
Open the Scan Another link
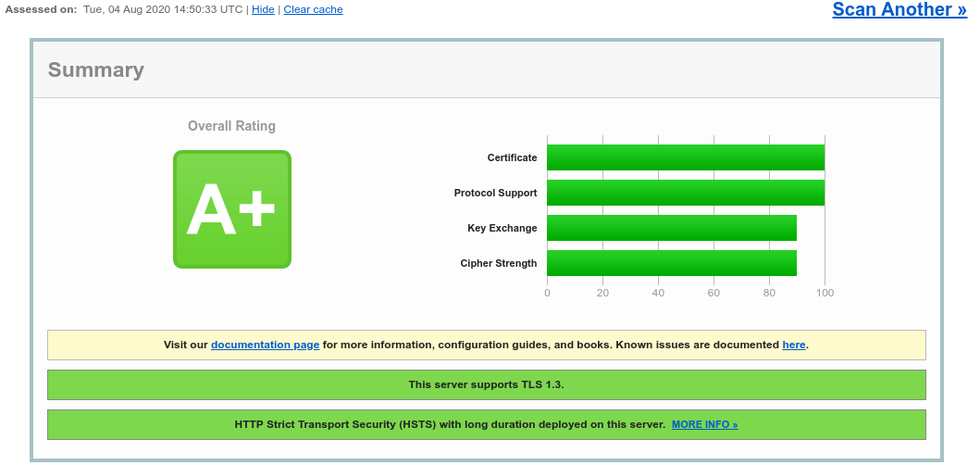point(899,10)
